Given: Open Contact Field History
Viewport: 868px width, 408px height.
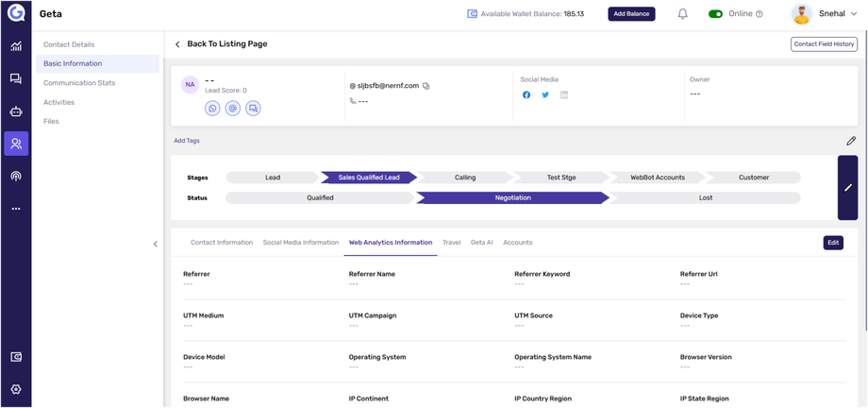Looking at the screenshot, I should (x=824, y=44).
